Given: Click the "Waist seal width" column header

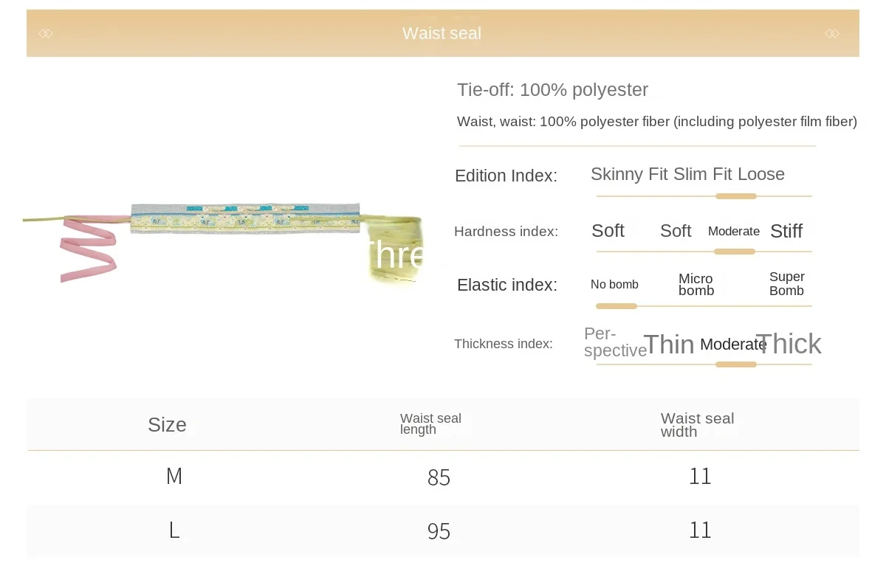Looking at the screenshot, I should pos(697,425).
